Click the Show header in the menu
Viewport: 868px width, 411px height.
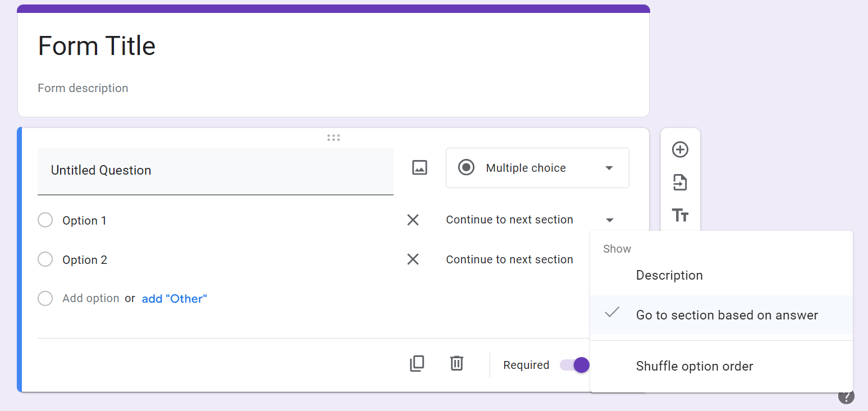coord(617,249)
